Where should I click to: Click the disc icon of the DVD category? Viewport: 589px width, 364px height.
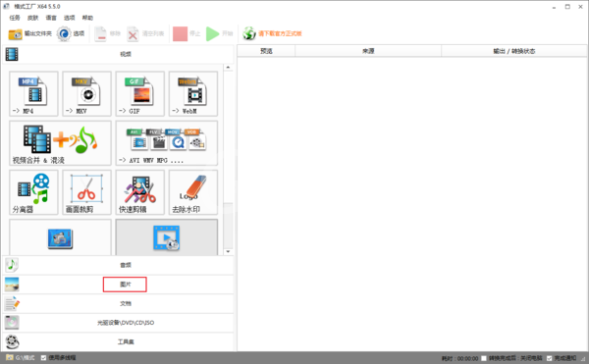tap(12, 323)
